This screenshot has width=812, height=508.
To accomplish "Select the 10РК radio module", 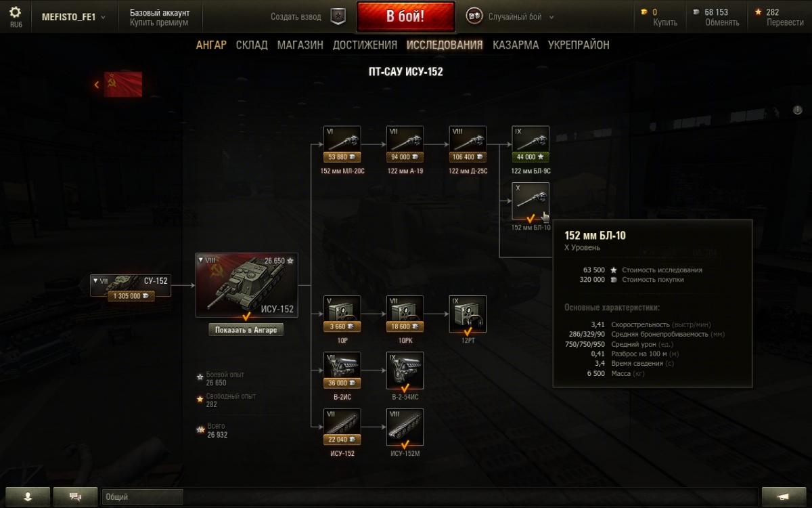I will click(405, 314).
